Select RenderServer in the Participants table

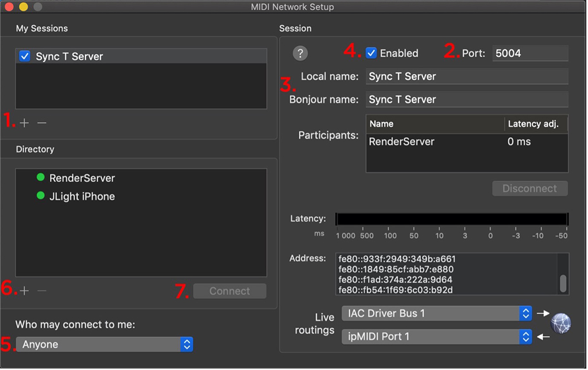click(x=401, y=142)
